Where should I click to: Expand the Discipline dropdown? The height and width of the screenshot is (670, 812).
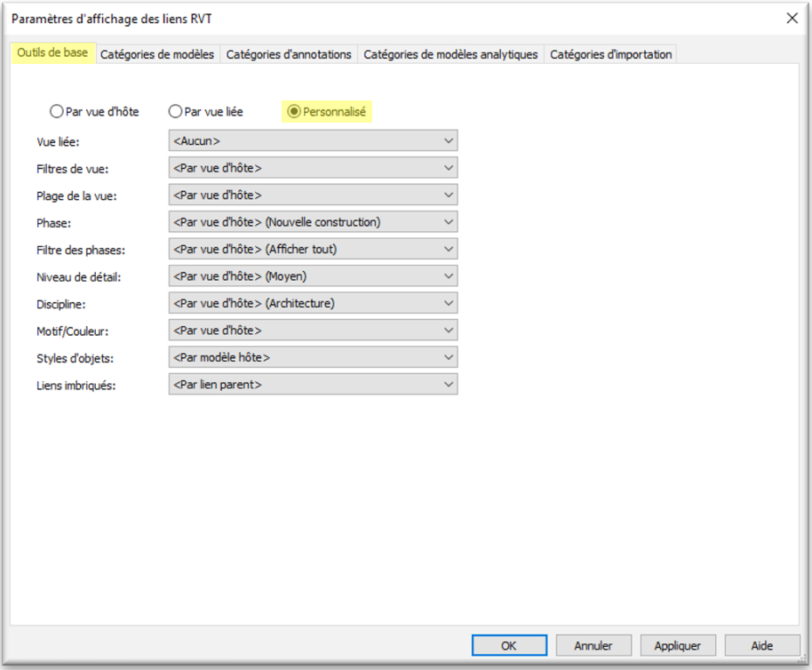[313, 303]
